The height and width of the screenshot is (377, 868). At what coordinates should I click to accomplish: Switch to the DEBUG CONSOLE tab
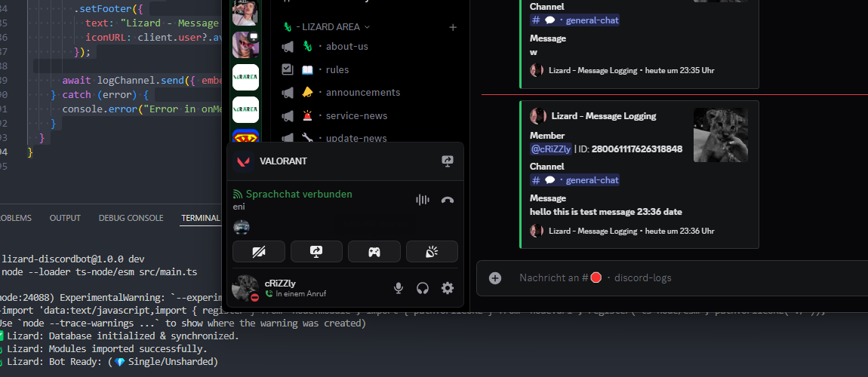131,218
